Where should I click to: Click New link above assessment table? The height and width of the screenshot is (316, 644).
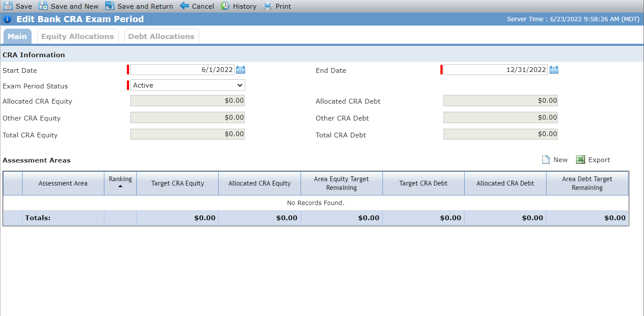coord(560,160)
